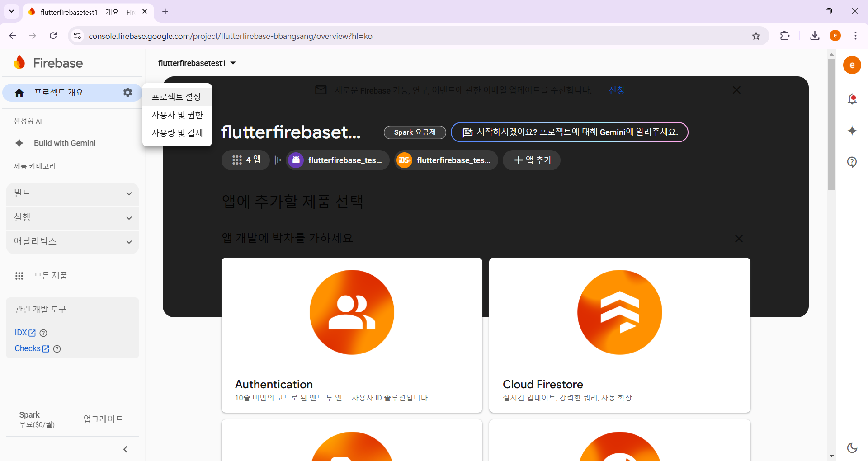The height and width of the screenshot is (461, 868).
Task: Click the 업그레이드 button
Action: pos(104,419)
